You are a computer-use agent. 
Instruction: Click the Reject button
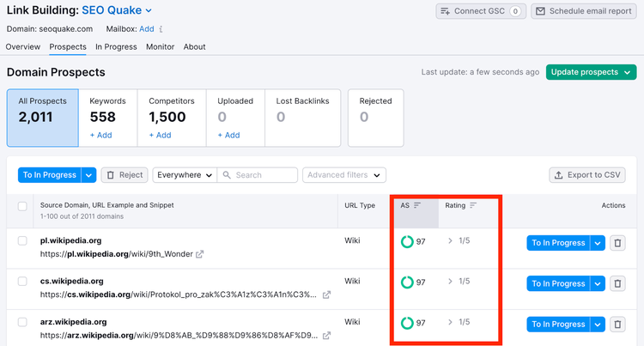point(125,175)
